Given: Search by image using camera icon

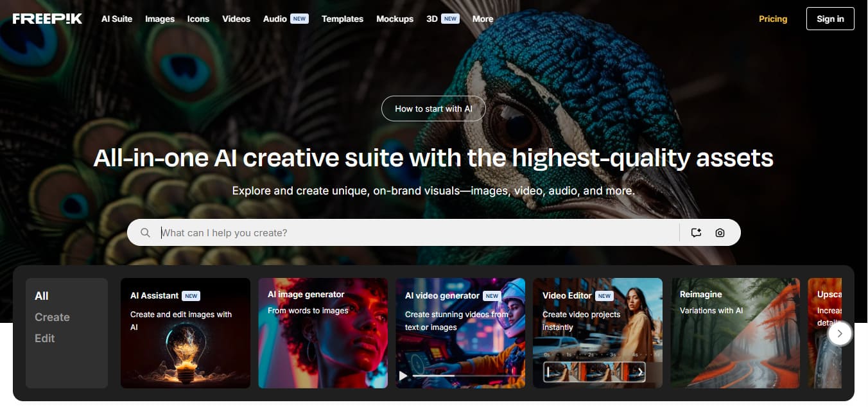Looking at the screenshot, I should point(720,232).
